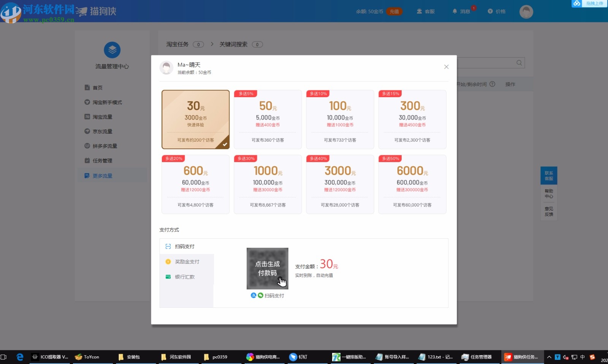Choose the 100元 10,000金币 package
The height and width of the screenshot is (364, 608).
pos(340,119)
